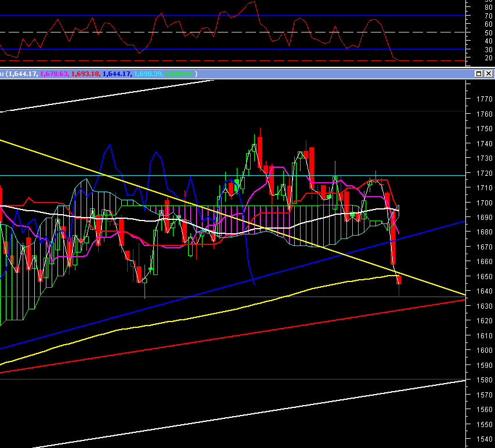Click the 1640 price axis label

(485, 291)
